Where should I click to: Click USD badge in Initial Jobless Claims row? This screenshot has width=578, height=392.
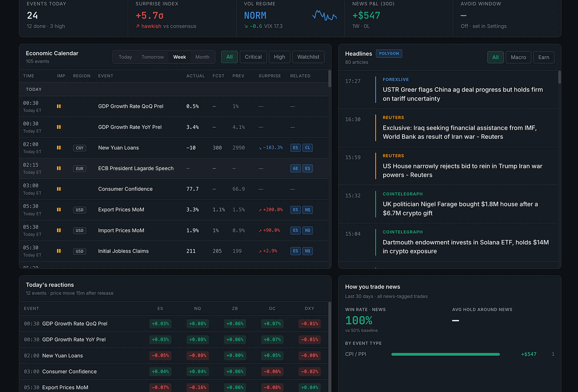tap(80, 251)
